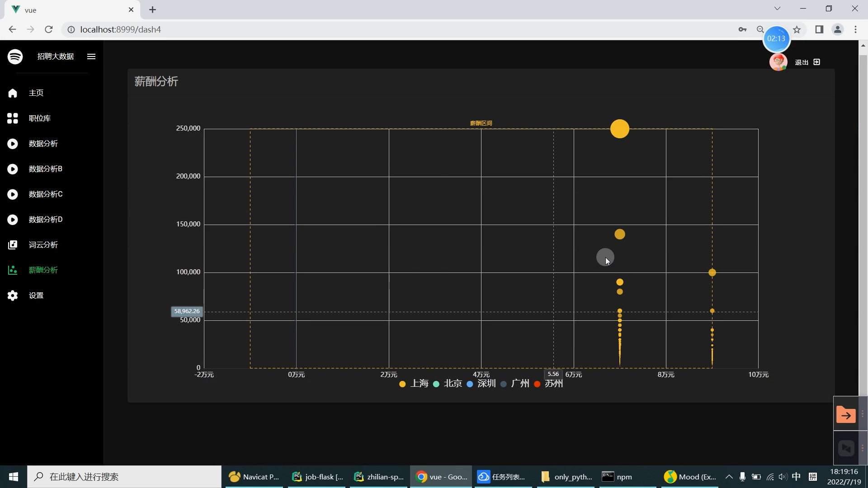Click the 退出 logout icon
The height and width of the screenshot is (488, 868).
(816, 62)
